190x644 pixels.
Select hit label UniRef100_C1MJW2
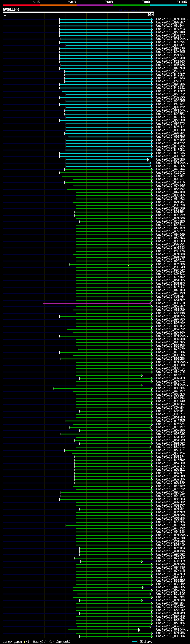click(170, 277)
